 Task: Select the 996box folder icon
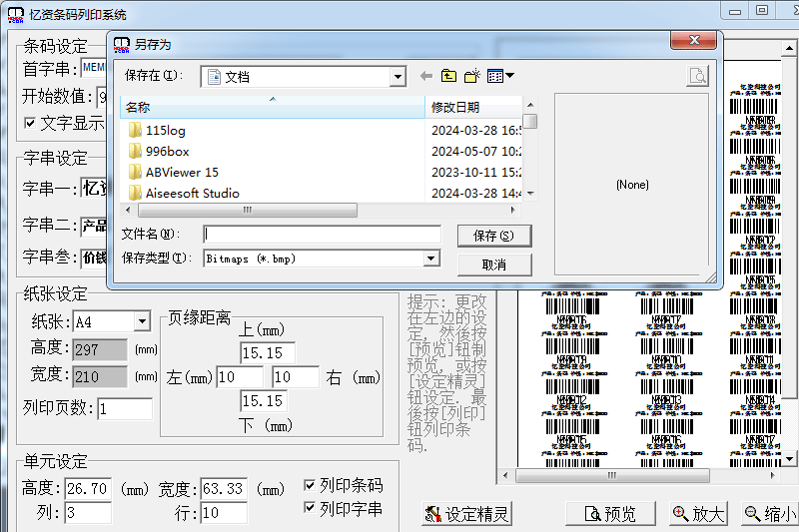click(x=135, y=151)
